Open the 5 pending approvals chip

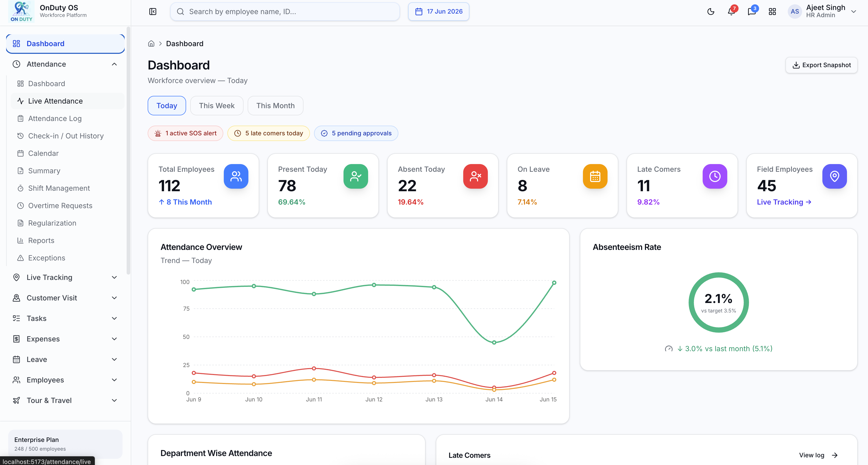click(356, 133)
